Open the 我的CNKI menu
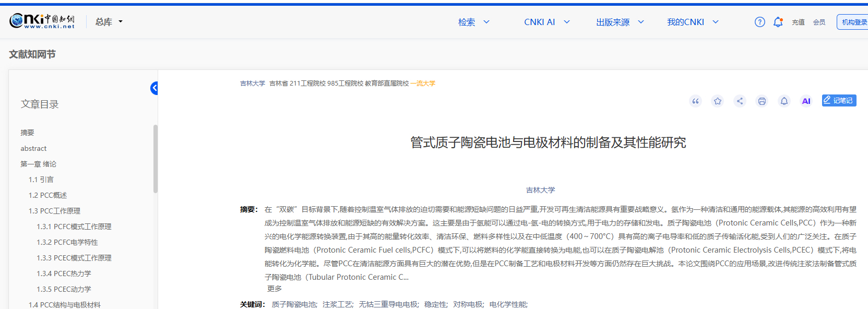This screenshot has width=868, height=309. [x=693, y=22]
